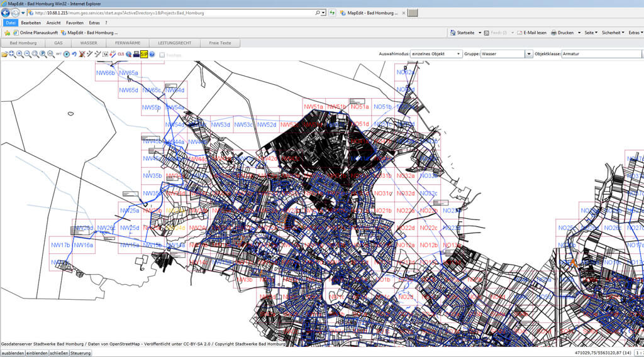Screen dimensions: 644x357
Task: Toggle the Tooltips checkbox
Action: click(162, 55)
